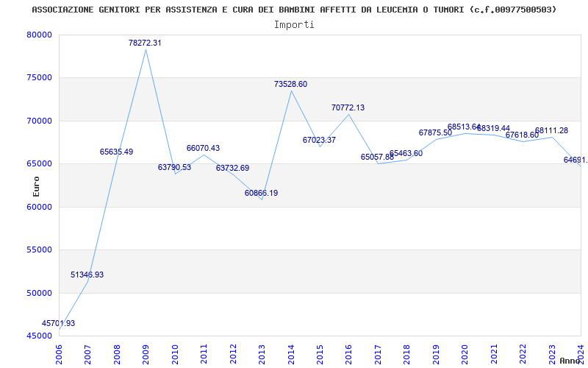Click the 66070.43 data label
The height and width of the screenshot is (368, 588).
pyautogui.click(x=204, y=149)
